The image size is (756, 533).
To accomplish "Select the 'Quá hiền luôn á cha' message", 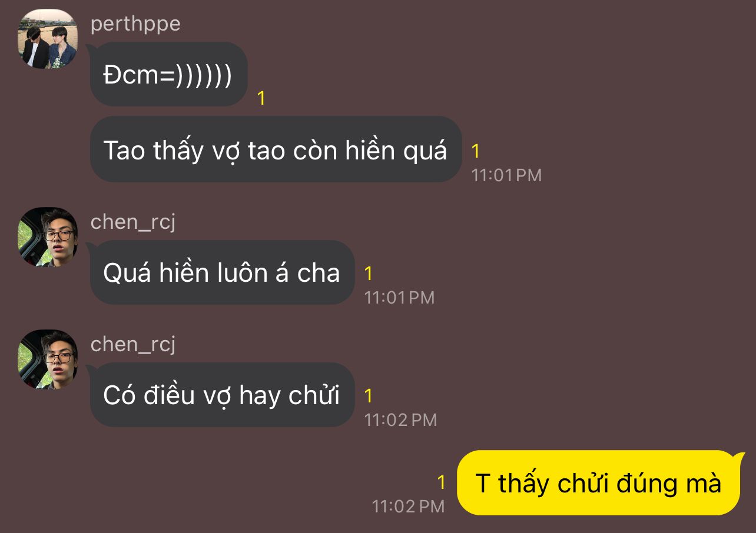I will (x=222, y=272).
